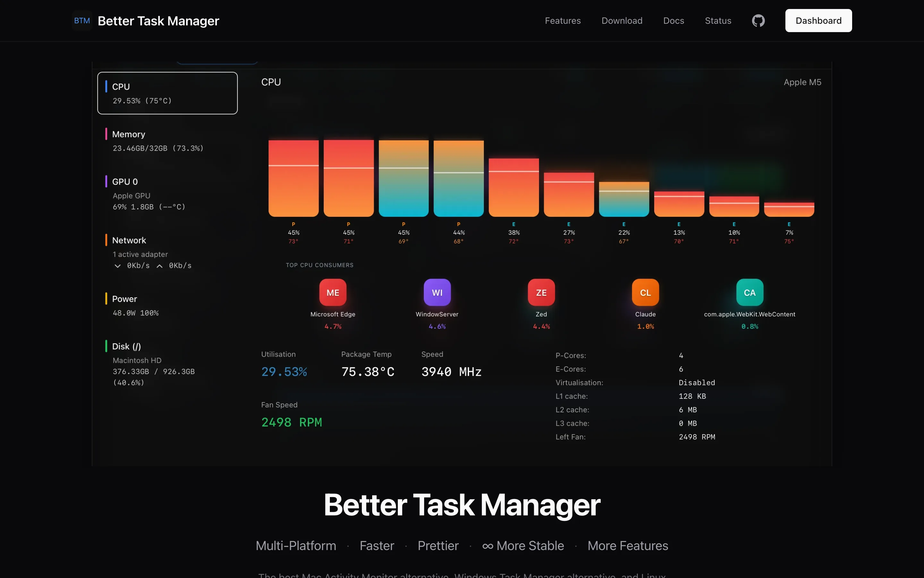Click the Fan Speed value 2498 RPM
This screenshot has width=924, height=578.
291,422
